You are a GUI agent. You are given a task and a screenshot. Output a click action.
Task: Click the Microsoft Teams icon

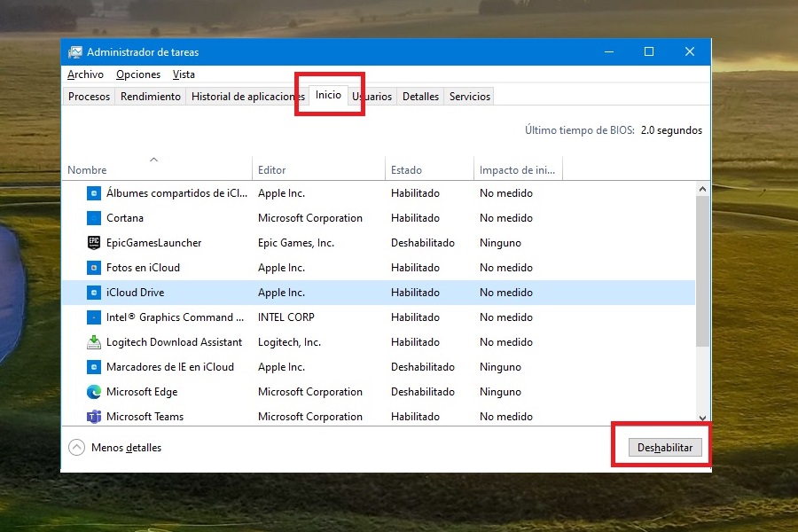click(94, 416)
